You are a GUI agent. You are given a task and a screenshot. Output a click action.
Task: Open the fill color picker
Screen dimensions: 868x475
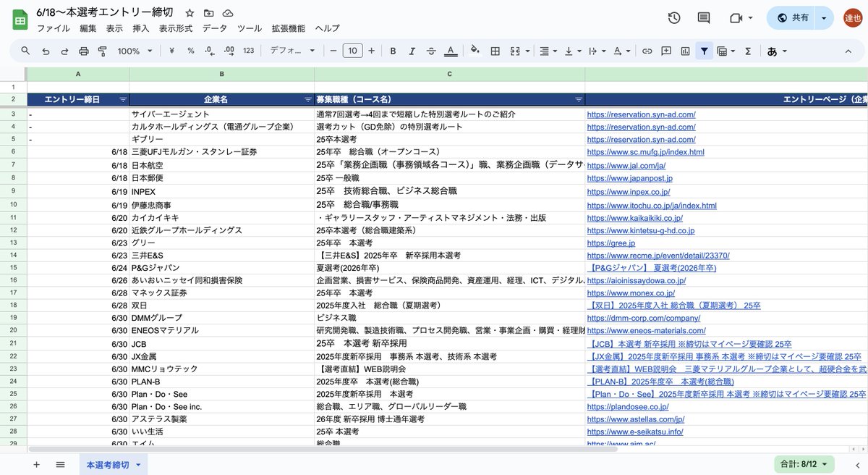475,51
